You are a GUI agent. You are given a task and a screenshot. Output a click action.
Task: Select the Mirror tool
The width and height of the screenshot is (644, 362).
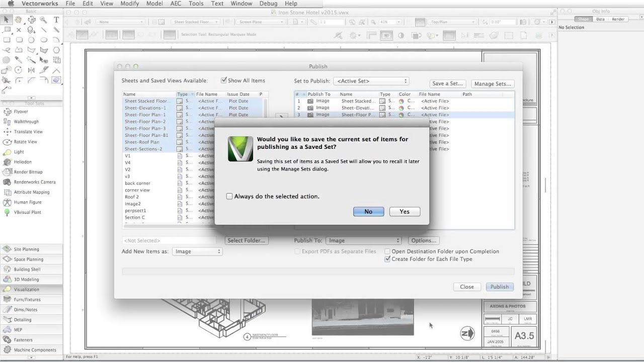31,70
